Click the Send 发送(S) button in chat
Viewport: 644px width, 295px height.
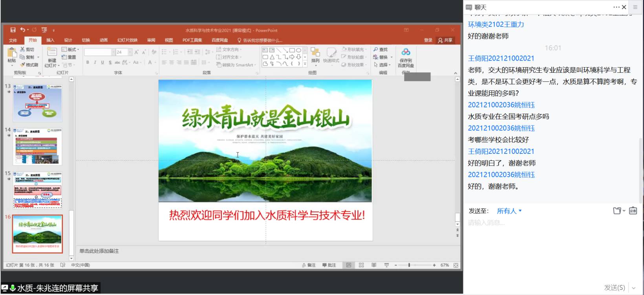point(615,288)
